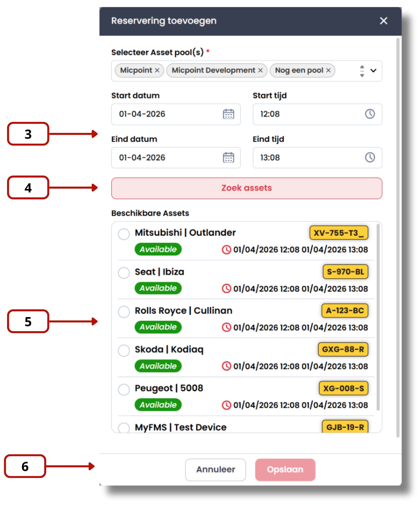Select the Skoda Kodiaq radio button
The image size is (420, 510).
(x=124, y=350)
